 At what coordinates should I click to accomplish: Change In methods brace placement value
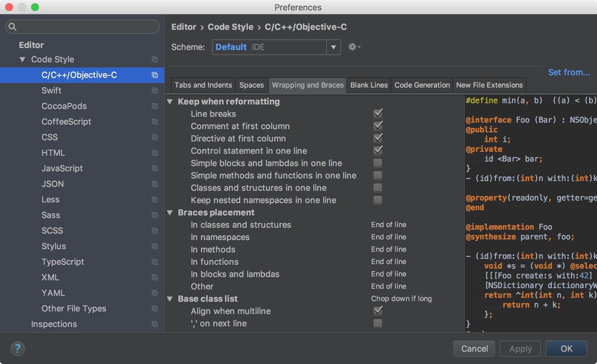pos(389,249)
